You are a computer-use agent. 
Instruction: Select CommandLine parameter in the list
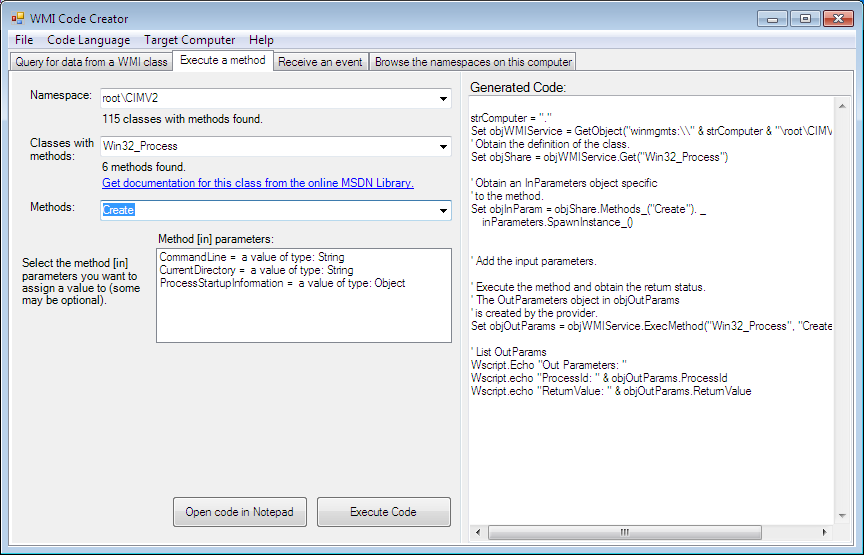251,257
